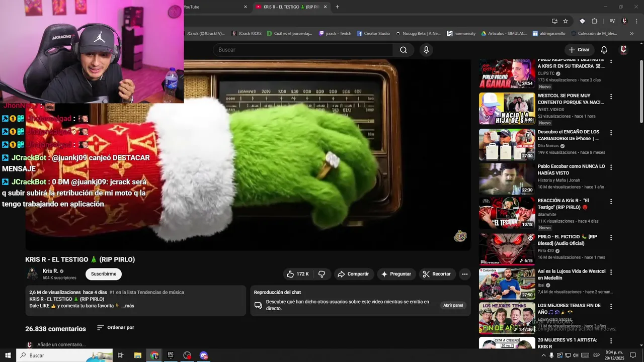
Task: Click volume speaker icon in system tray
Action: 576,355
